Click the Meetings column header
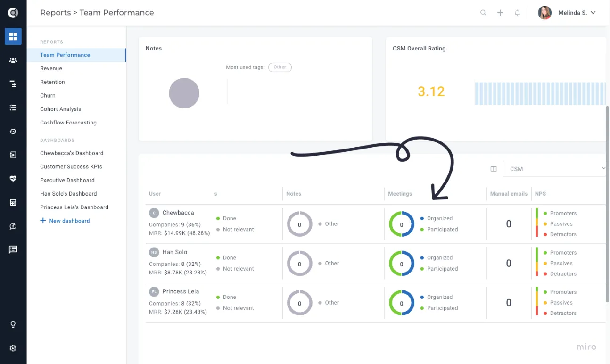This screenshot has width=610, height=364. (x=400, y=194)
